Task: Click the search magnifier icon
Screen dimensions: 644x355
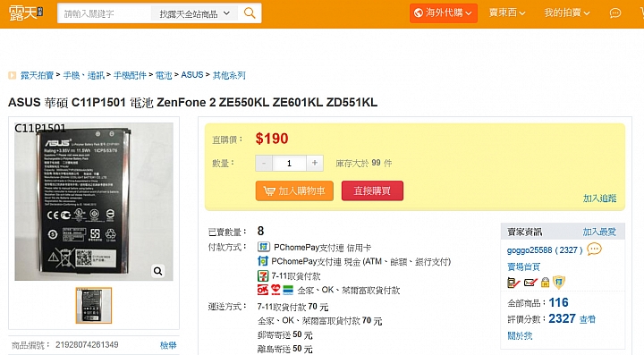Action: click(x=250, y=13)
